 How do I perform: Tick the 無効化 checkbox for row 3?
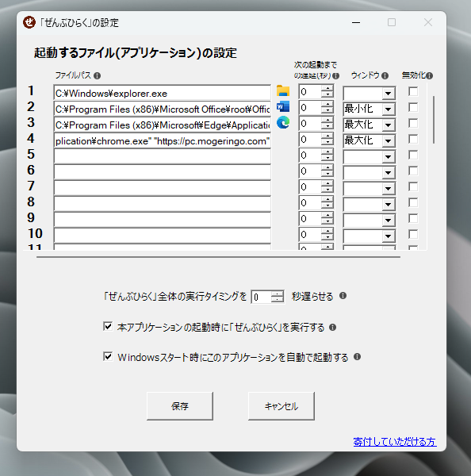click(x=413, y=123)
